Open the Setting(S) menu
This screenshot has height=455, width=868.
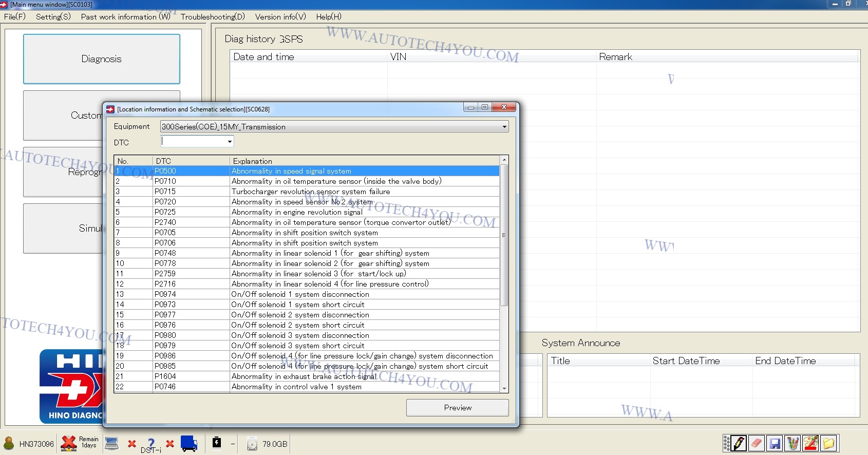coord(53,16)
